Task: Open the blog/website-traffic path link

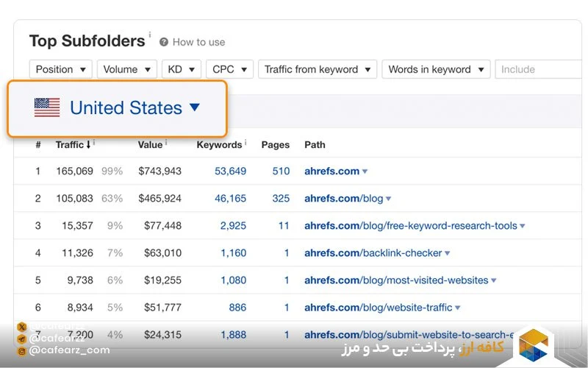Action: (378, 308)
